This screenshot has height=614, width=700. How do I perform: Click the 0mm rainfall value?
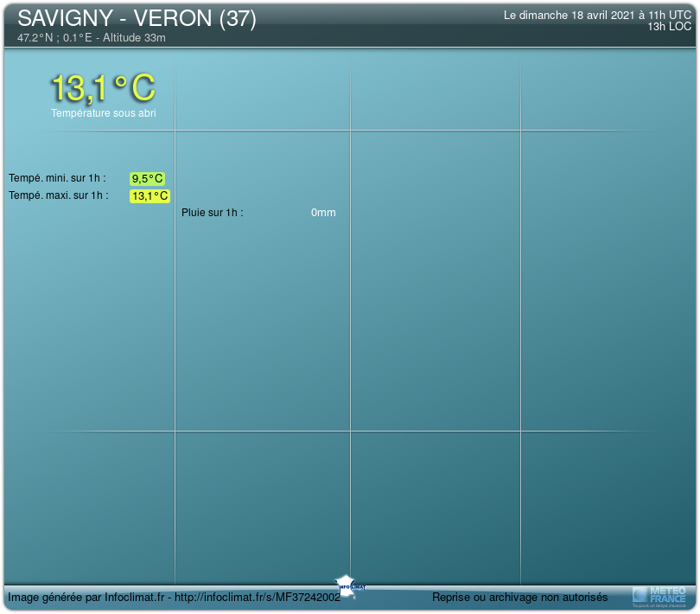coord(323,213)
